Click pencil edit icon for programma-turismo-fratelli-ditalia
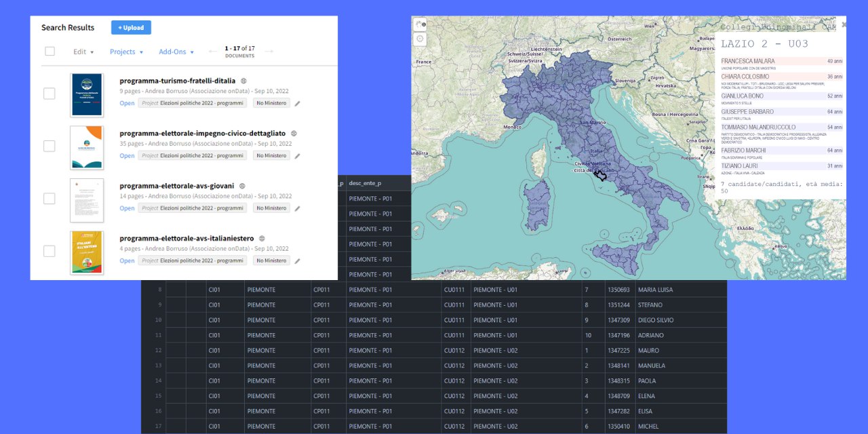The image size is (868, 434). (297, 104)
